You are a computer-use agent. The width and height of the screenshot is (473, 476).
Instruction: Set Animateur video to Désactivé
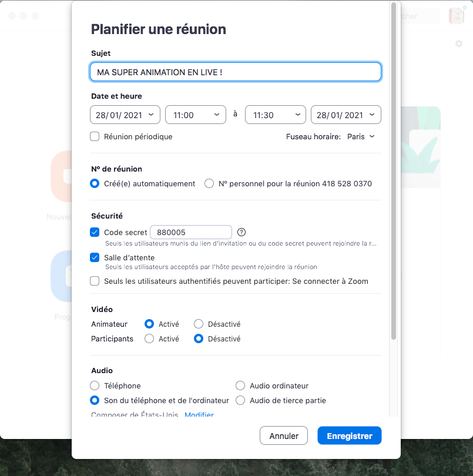tap(199, 324)
